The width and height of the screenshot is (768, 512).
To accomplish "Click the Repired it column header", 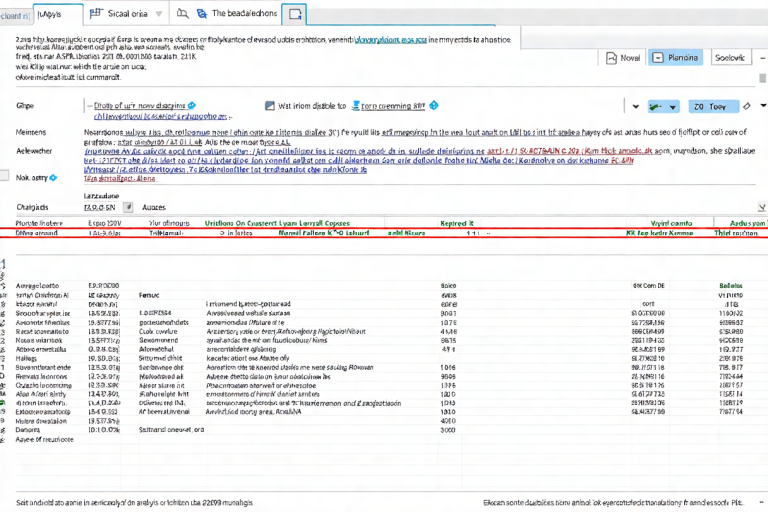I will pos(457,223).
